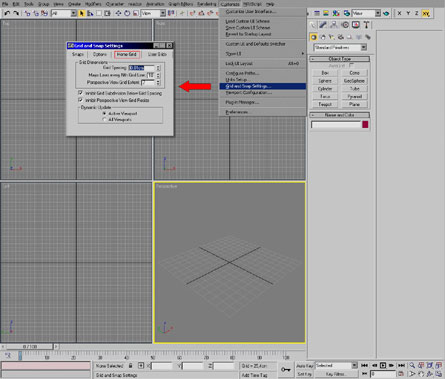Activate the Select Object arrow tool

click(82, 13)
